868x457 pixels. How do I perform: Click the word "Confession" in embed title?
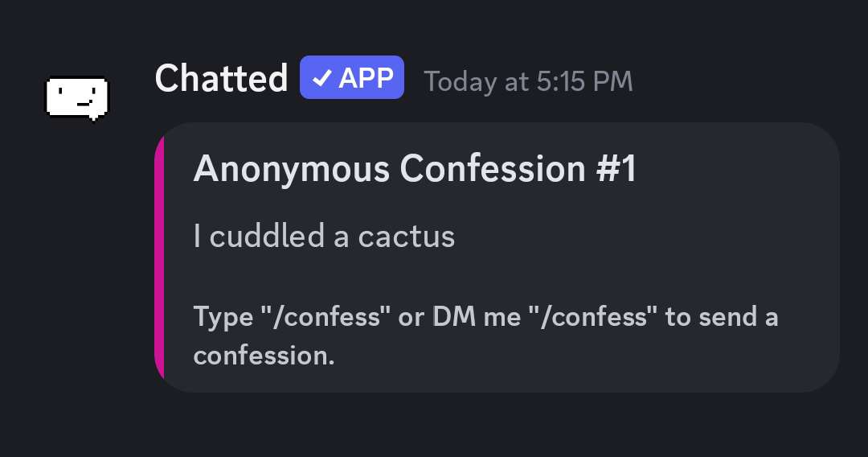pyautogui.click(x=492, y=169)
